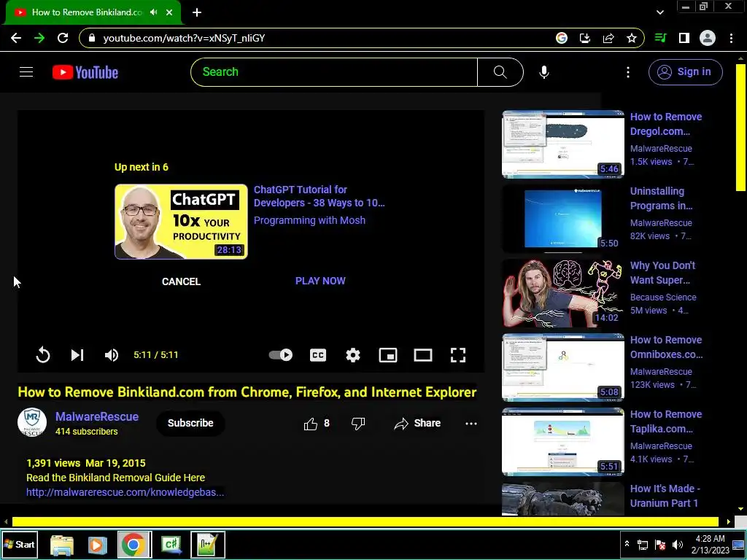The image size is (747, 560).
Task: Toggle closed captions
Action: click(318, 355)
